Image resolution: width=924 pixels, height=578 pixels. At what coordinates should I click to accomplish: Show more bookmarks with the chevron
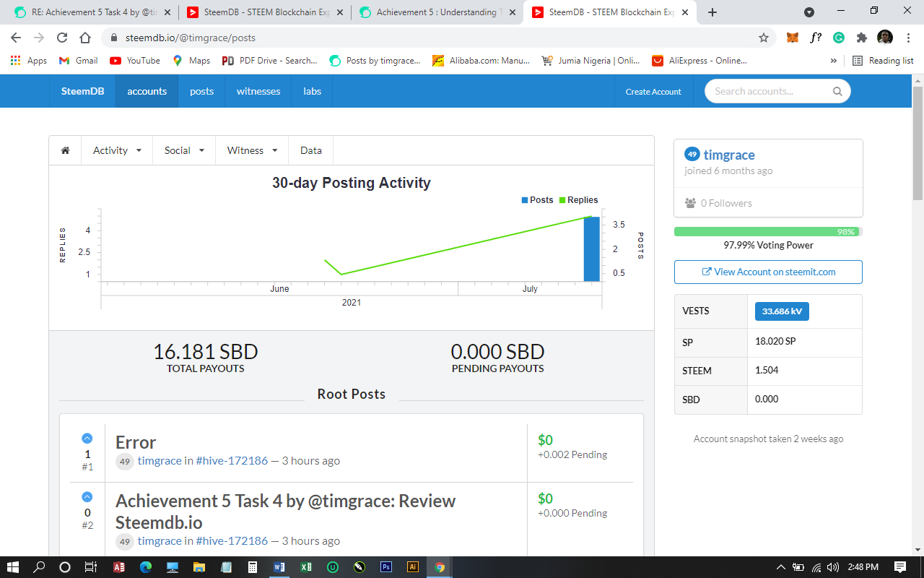pyautogui.click(x=834, y=61)
